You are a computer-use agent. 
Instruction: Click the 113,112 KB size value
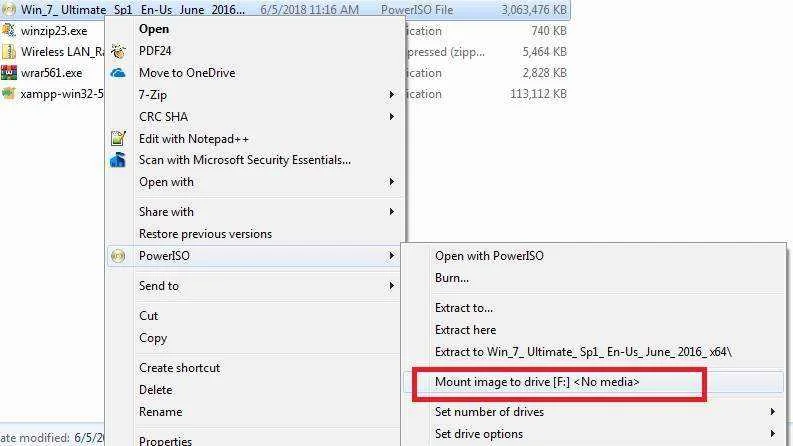tap(538, 94)
